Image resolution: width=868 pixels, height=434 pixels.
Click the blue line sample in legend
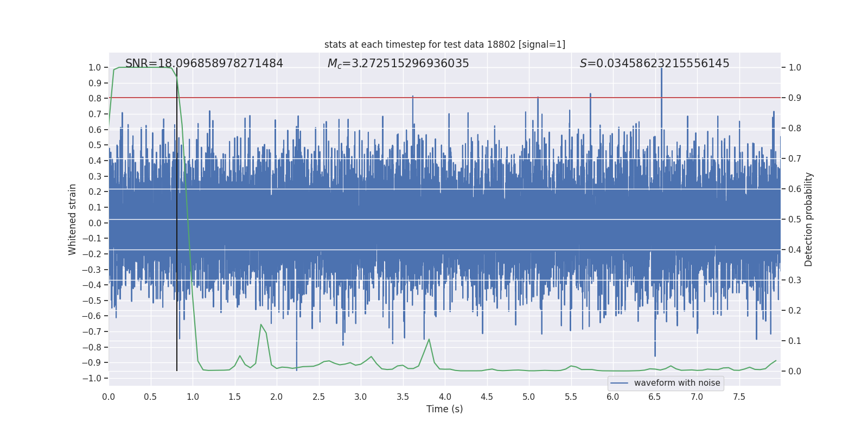pos(619,383)
